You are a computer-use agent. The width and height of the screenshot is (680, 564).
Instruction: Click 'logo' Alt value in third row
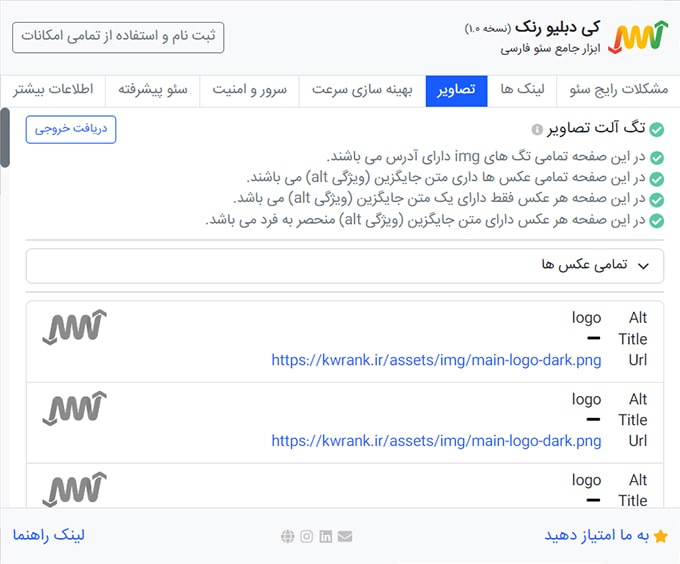pyautogui.click(x=586, y=480)
